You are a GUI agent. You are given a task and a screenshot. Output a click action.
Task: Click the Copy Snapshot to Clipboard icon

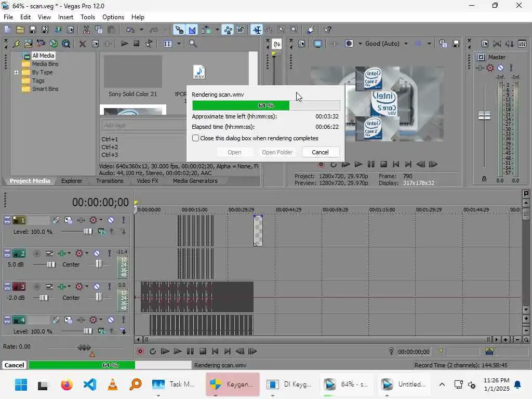pos(443,44)
